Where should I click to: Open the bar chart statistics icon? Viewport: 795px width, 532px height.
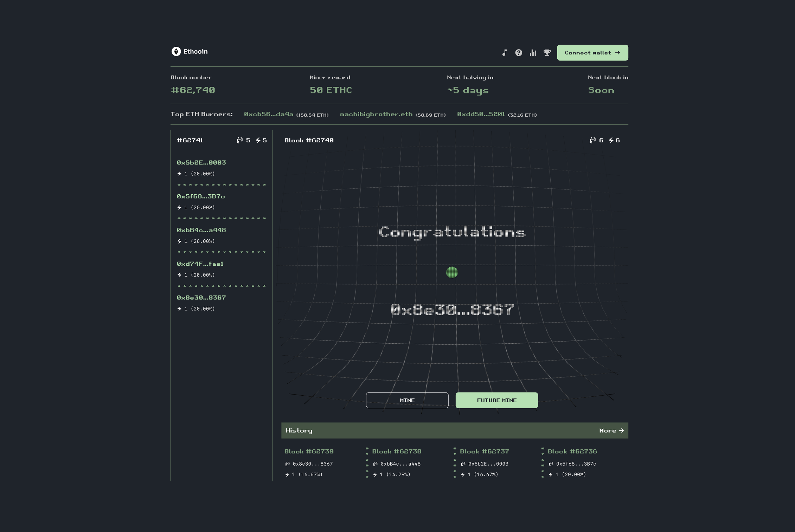point(533,53)
